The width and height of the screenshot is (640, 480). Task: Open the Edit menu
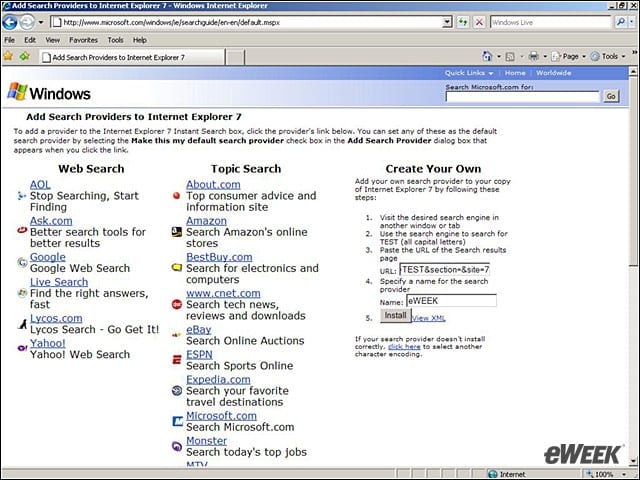click(x=30, y=40)
